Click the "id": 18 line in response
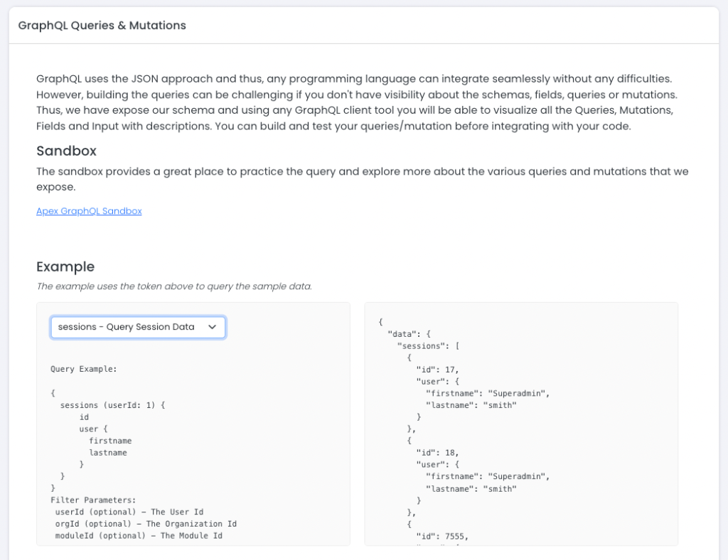728x560 pixels. [x=437, y=453]
